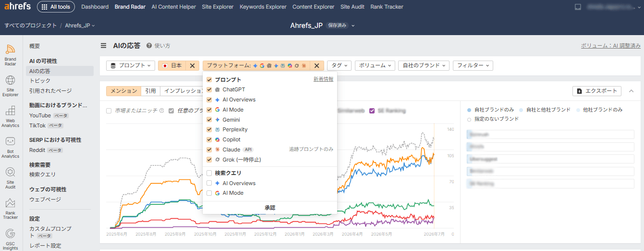Uncheck the Perplexity checkbox

coord(209,129)
